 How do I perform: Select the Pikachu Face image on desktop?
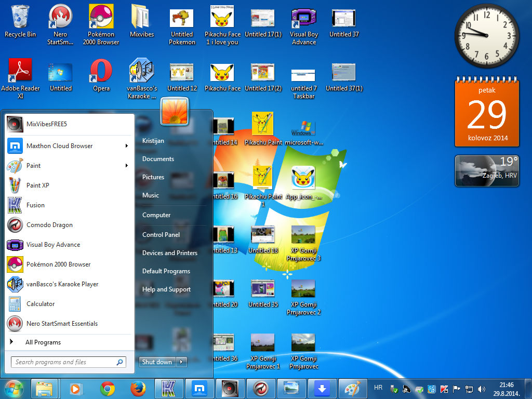[x=222, y=77]
